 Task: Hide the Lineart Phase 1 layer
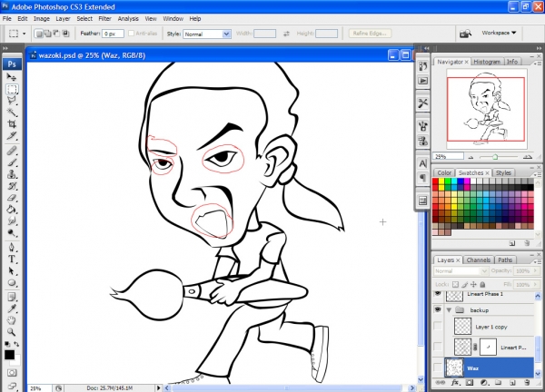click(x=438, y=294)
